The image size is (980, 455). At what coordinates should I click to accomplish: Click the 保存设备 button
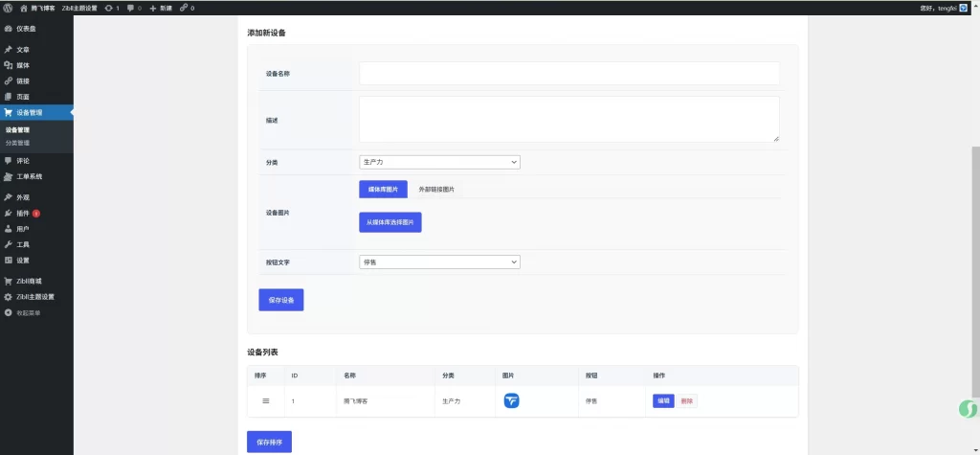[x=280, y=300]
